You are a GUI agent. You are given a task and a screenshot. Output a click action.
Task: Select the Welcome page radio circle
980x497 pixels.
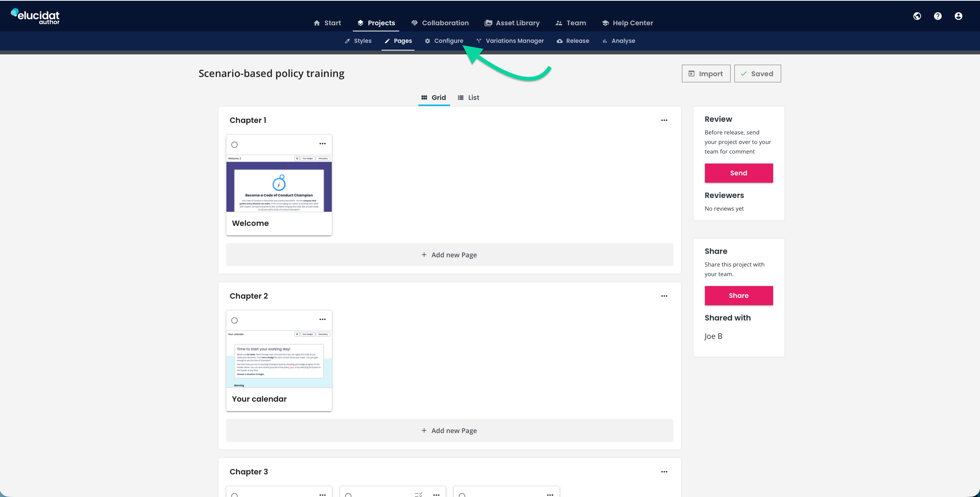pyautogui.click(x=234, y=145)
